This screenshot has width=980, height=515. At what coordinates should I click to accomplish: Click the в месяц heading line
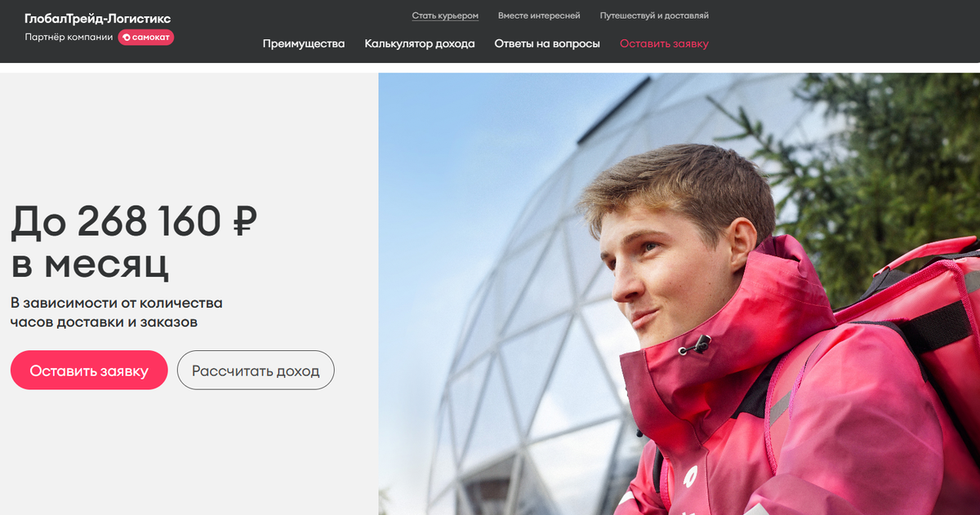[x=91, y=264]
